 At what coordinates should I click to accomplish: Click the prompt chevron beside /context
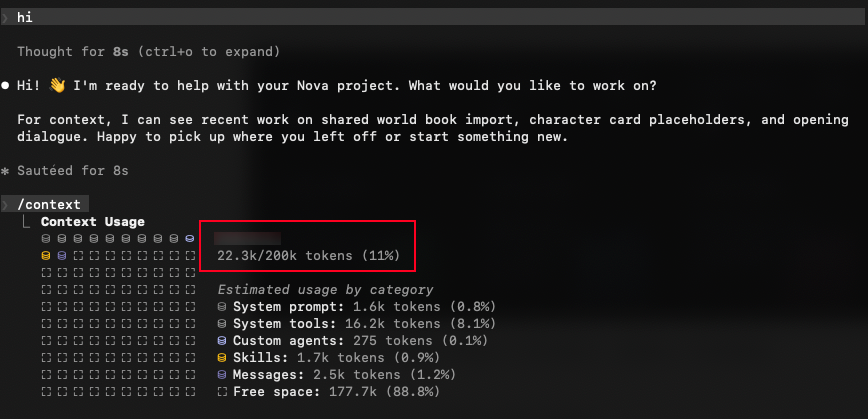click(x=5, y=205)
